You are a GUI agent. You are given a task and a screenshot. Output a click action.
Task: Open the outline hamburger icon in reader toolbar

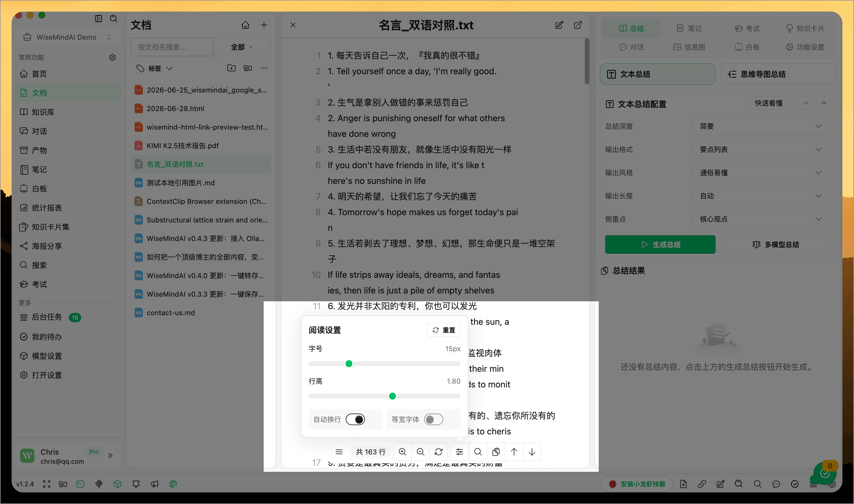pos(339,452)
